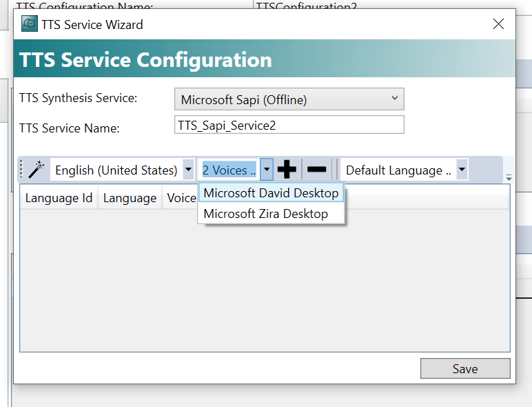Click the Language column header

[x=130, y=198]
